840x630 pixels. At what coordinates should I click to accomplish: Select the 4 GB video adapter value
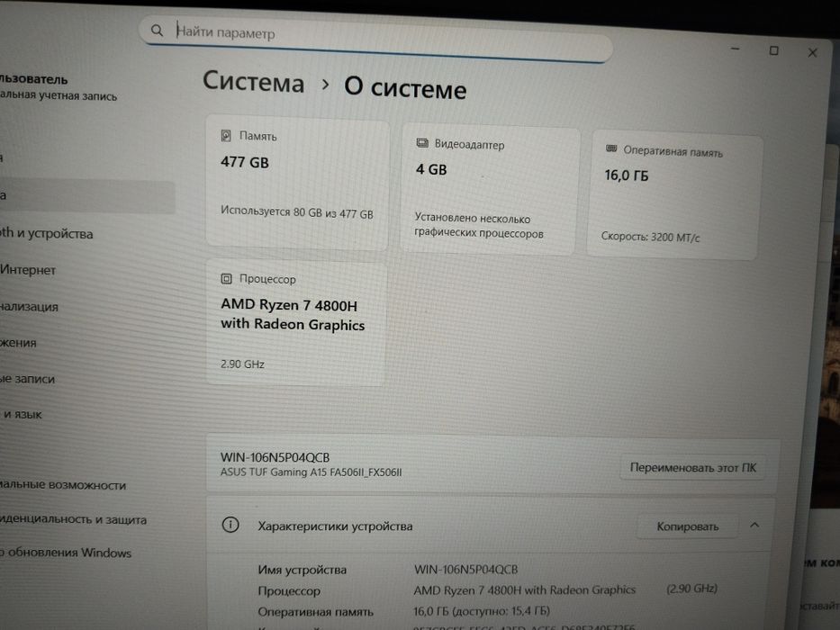pos(431,169)
